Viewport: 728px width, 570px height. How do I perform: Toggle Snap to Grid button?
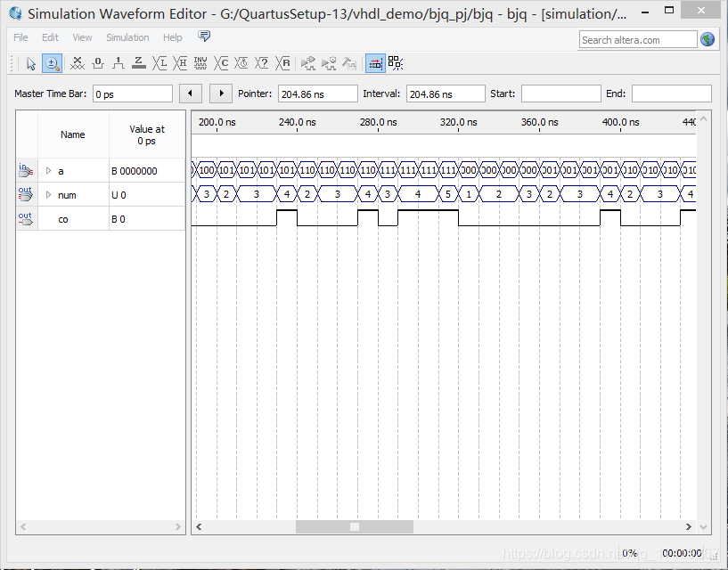coord(375,63)
